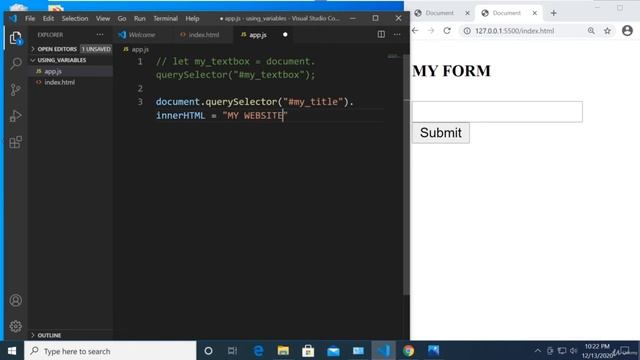Open Source Control view in activity bar
This screenshot has height=360, width=640.
point(16,89)
